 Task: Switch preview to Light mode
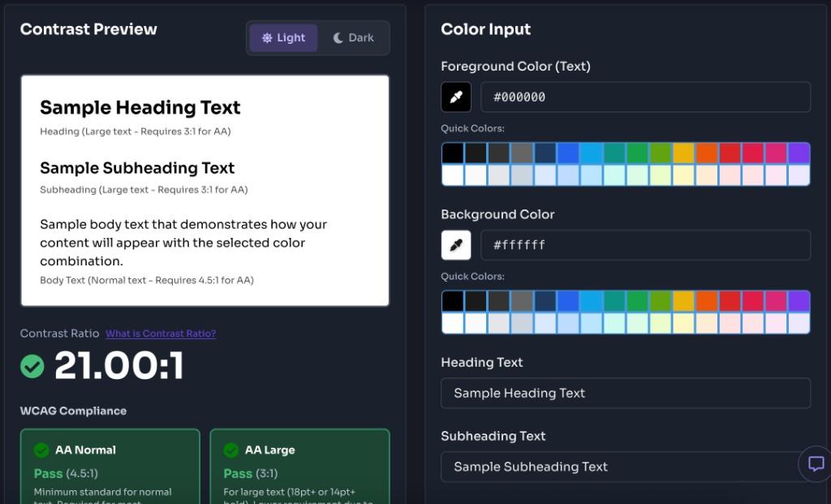[x=283, y=37]
